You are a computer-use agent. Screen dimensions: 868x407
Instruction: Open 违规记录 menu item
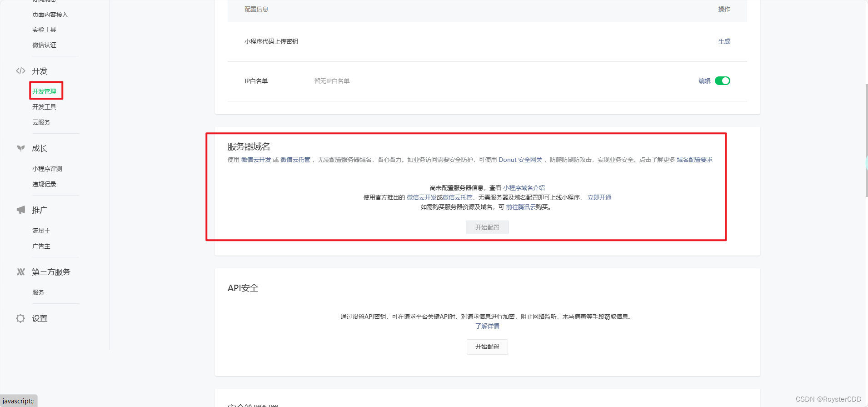tap(44, 184)
